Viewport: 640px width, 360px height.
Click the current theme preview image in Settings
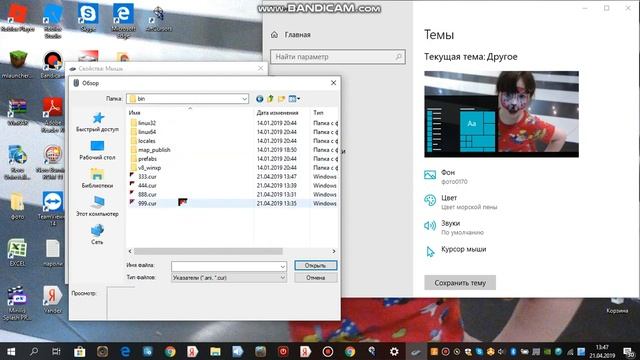501,114
